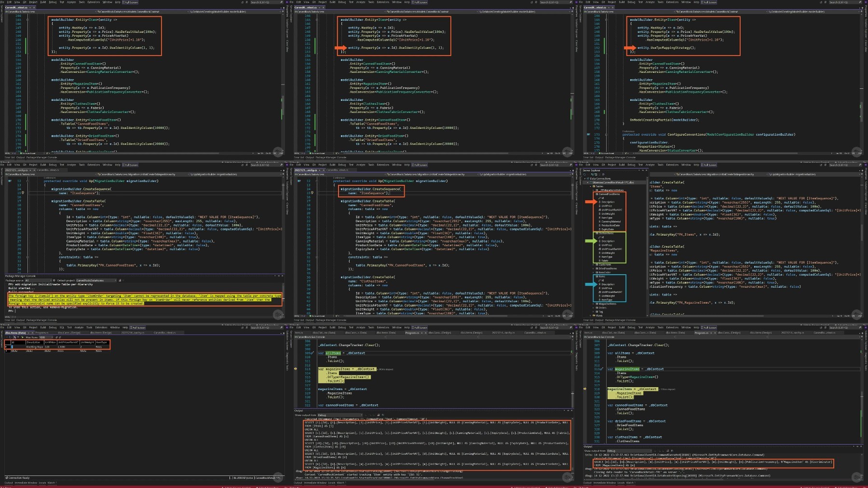Image resolution: width=868 pixels, height=488 pixels.
Task: Collapse code at line 145 in top-left window
Action: pyautogui.click(x=27, y=20)
